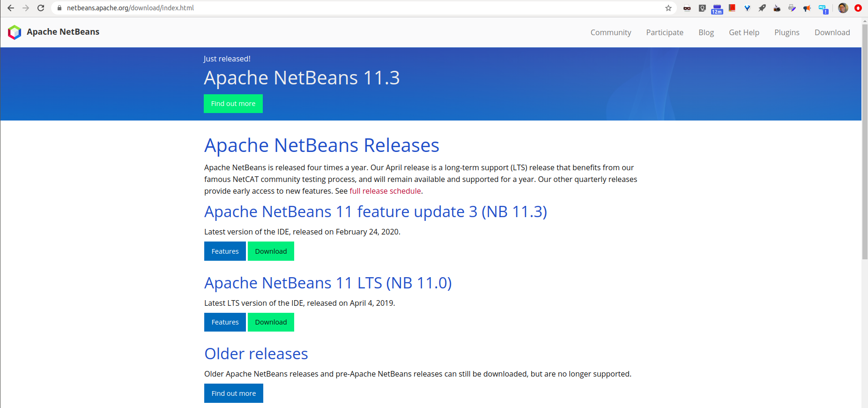This screenshot has width=868, height=408.
Task: Click the red update arrow icon
Action: click(x=858, y=8)
